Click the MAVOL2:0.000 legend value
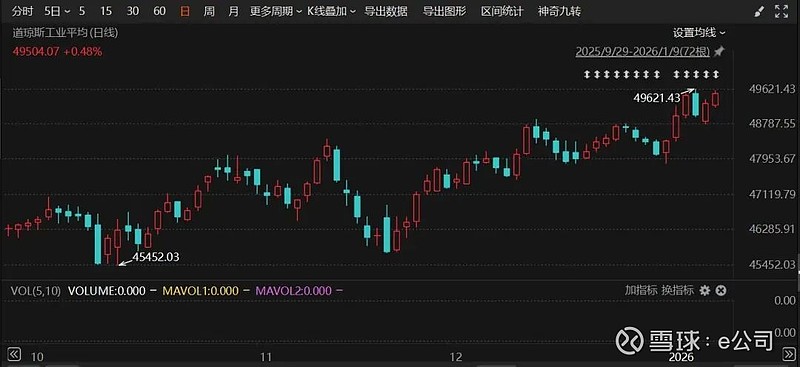The width and height of the screenshot is (800, 367). [293, 291]
